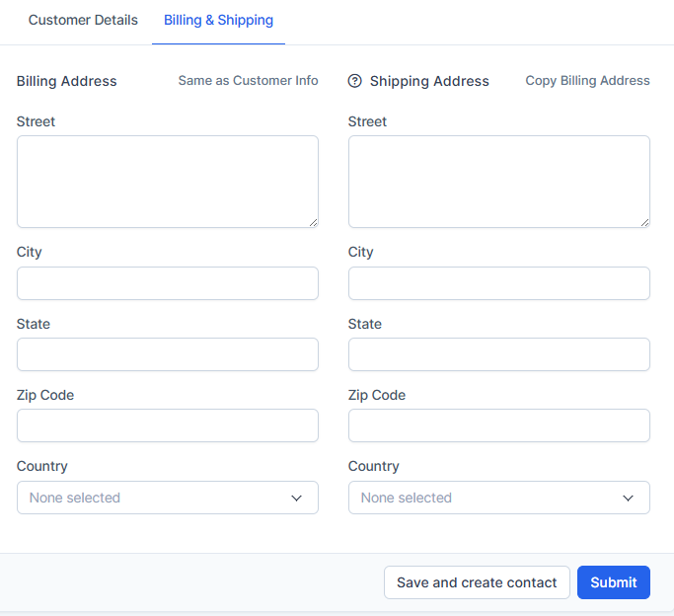Focus the Billing Street text area
The height and width of the screenshot is (616, 674).
(167, 182)
